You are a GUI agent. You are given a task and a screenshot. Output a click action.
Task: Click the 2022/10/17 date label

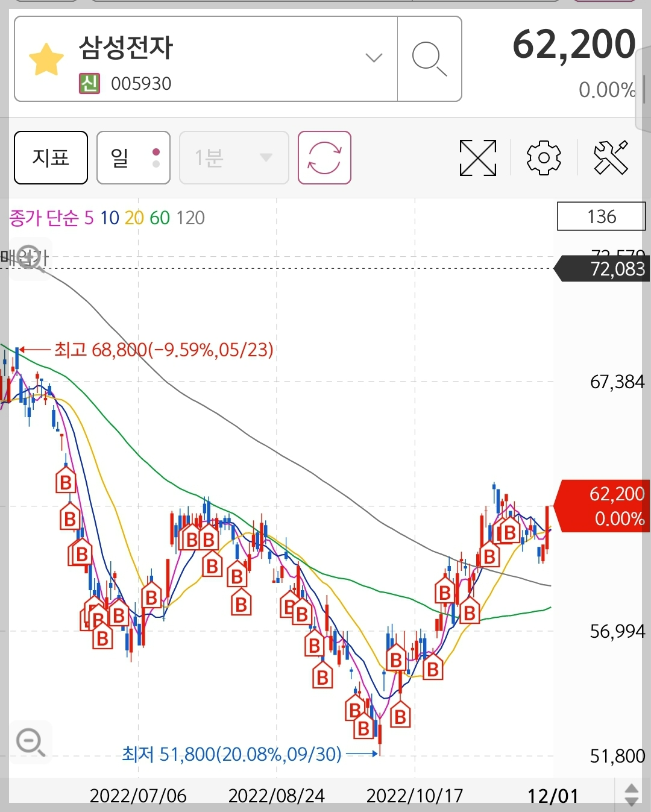415,796
